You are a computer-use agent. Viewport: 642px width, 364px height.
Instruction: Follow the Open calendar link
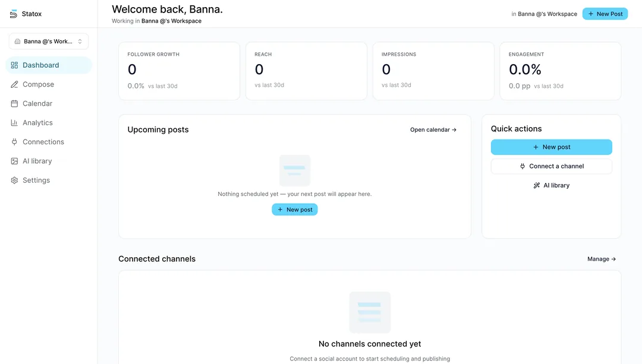[x=433, y=129]
